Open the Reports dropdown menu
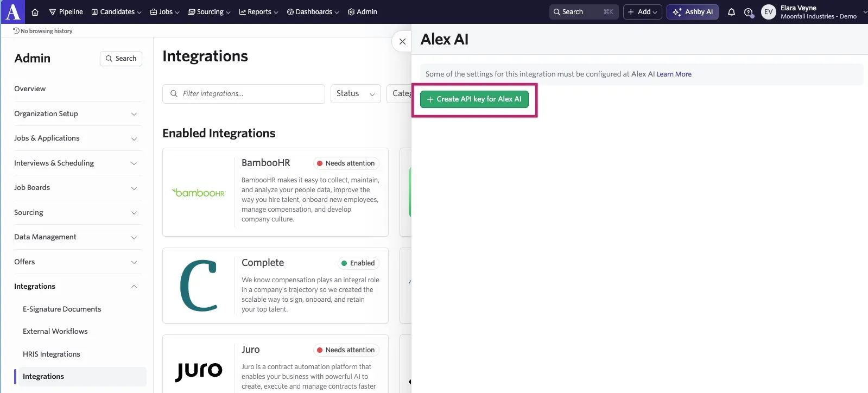This screenshot has width=868, height=393. [258, 12]
